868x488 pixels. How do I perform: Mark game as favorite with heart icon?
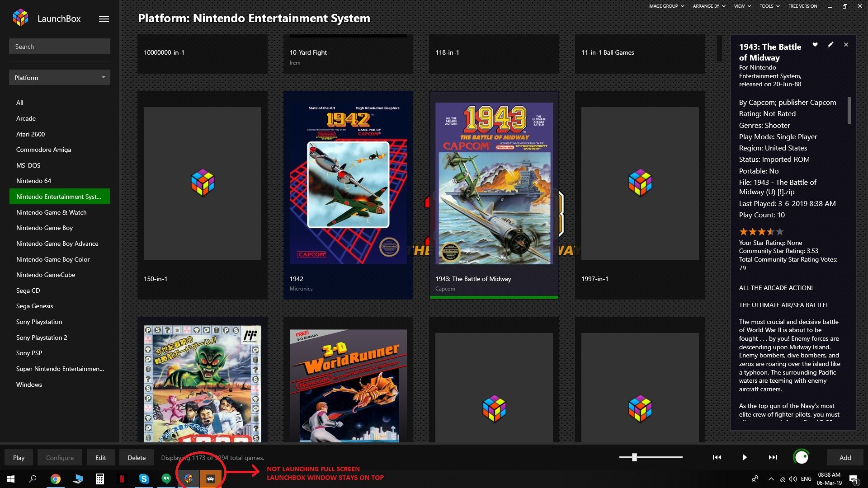815,45
